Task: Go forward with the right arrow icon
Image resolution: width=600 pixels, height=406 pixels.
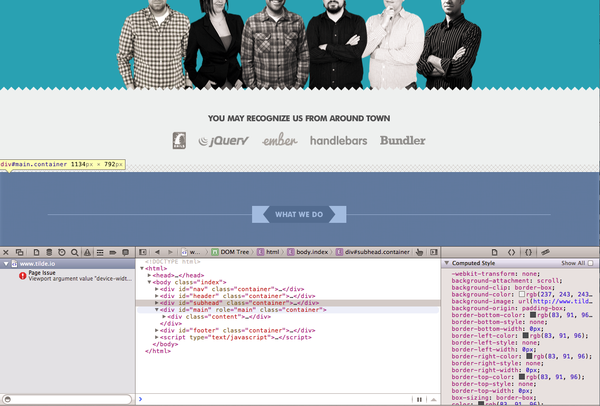Action: tap(170, 252)
